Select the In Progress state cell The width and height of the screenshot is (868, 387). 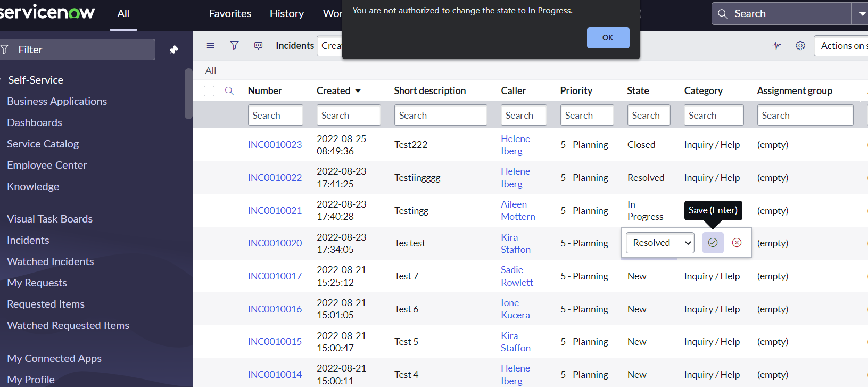click(645, 211)
